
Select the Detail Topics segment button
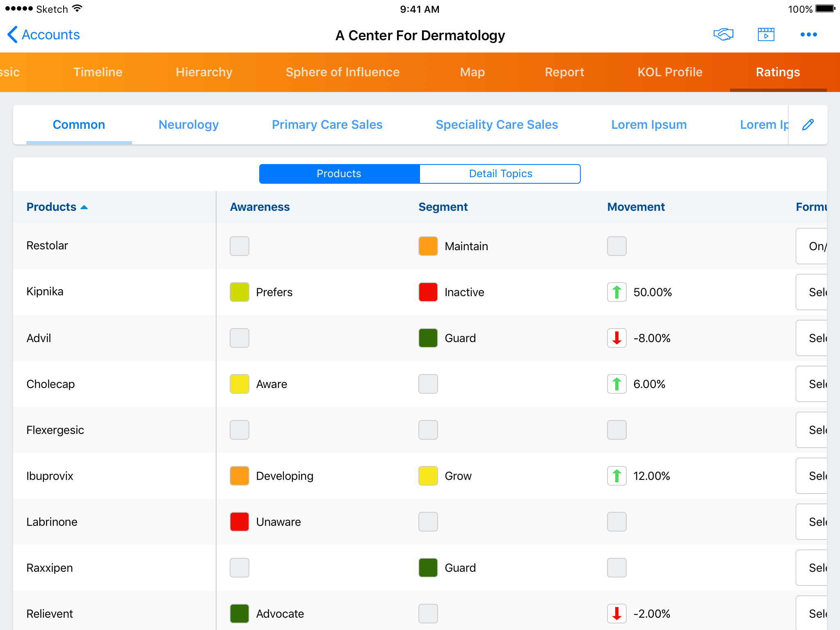(x=500, y=174)
